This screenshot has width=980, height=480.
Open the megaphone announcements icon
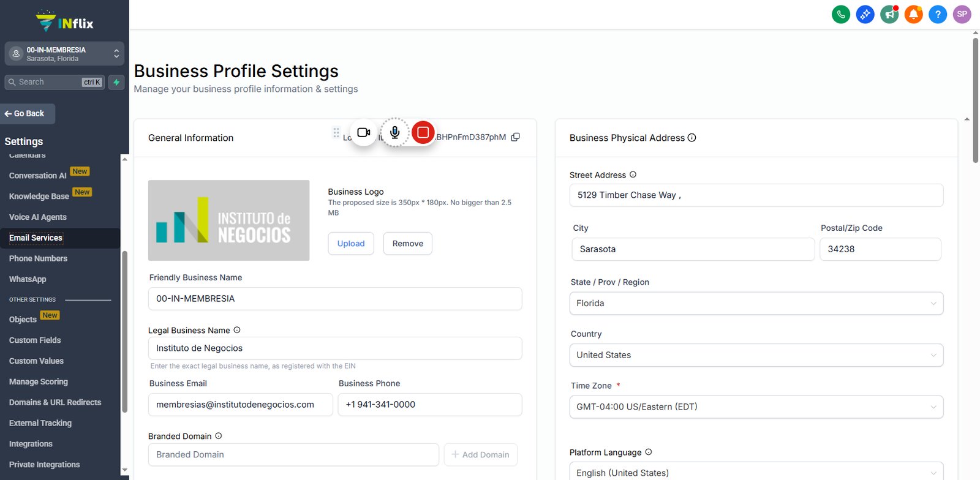(889, 14)
